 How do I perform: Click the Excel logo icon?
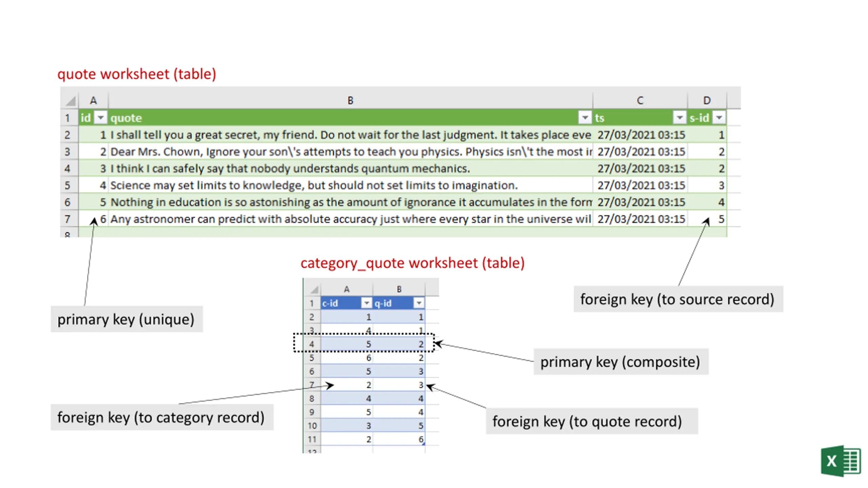point(840,461)
